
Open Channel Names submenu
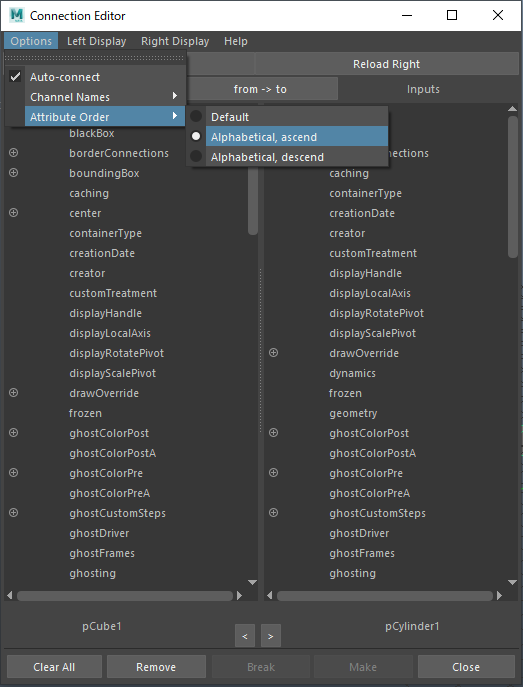click(x=95, y=97)
